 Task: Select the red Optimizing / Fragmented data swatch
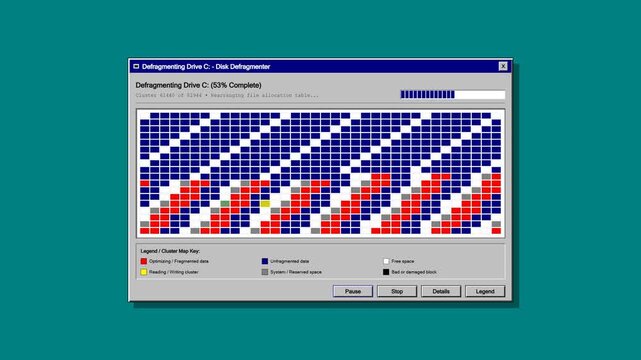[143, 261]
